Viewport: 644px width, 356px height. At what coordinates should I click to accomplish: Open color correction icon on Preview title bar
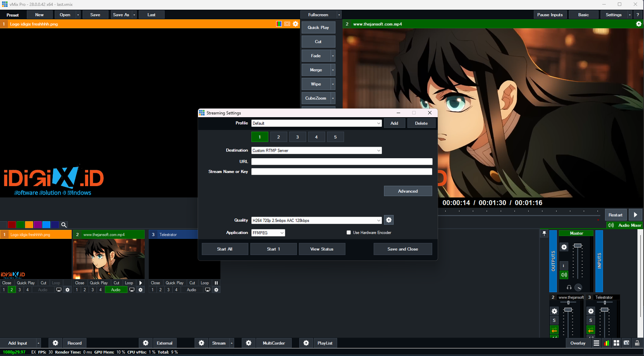click(x=279, y=24)
